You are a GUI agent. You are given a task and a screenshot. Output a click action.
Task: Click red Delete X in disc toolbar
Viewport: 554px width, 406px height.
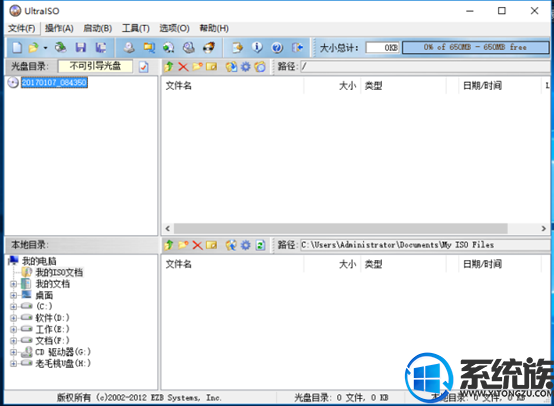coord(183,66)
